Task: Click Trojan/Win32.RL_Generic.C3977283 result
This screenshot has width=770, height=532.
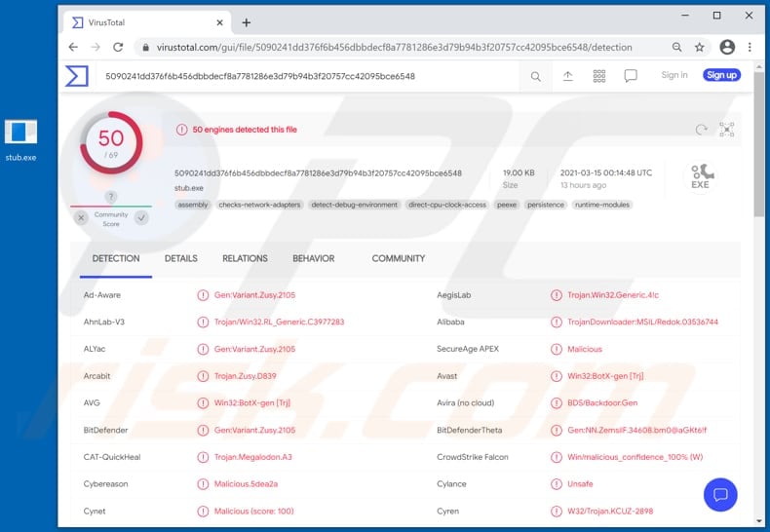Action: click(x=279, y=322)
